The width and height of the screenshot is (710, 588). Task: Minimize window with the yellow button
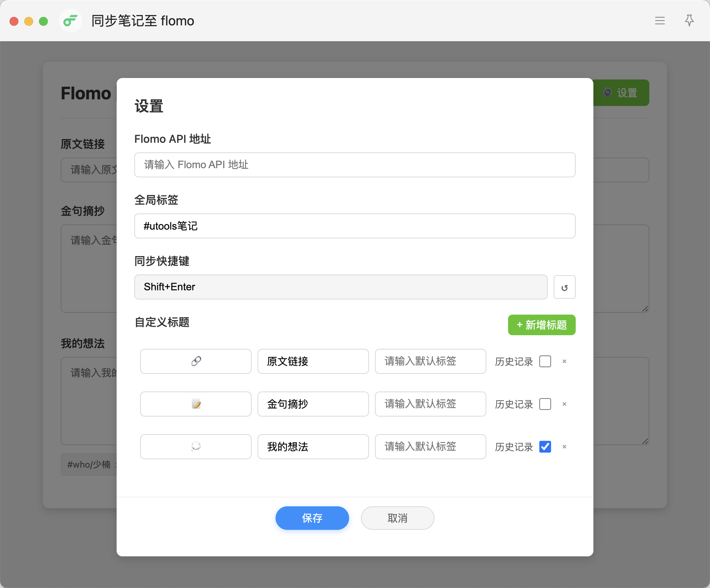coord(29,21)
